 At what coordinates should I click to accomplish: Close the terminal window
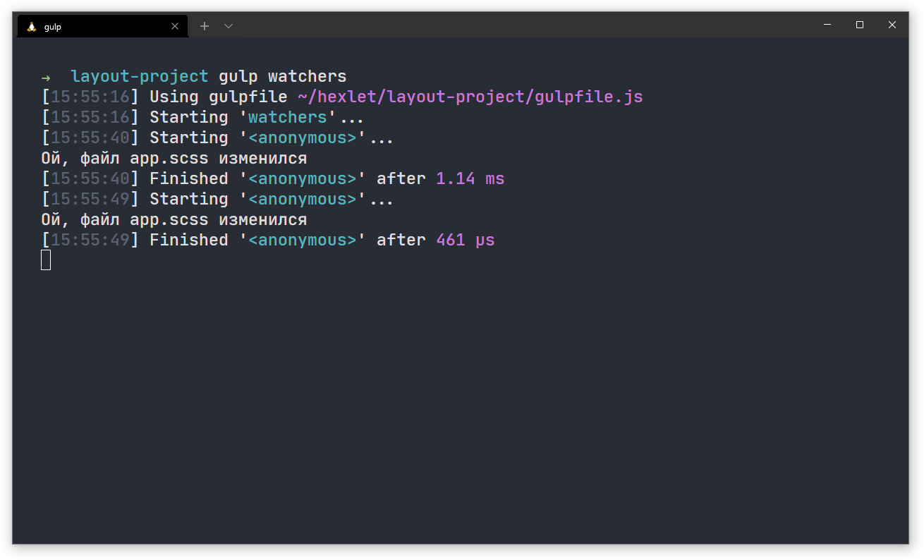click(x=892, y=25)
